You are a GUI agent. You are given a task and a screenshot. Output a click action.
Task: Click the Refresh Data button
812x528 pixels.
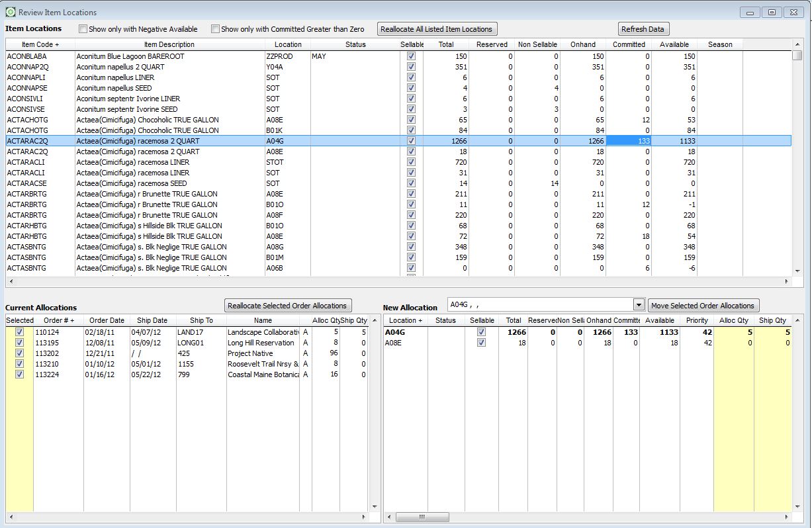click(643, 29)
